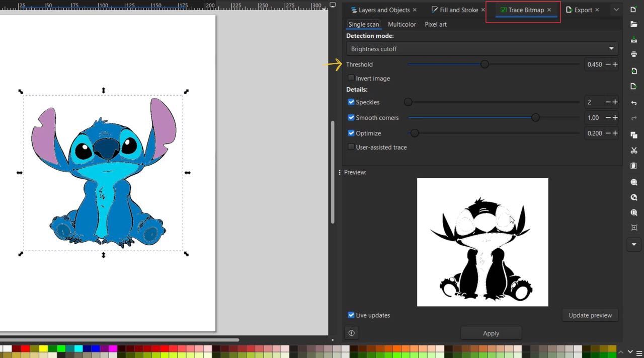Screen dimensions: 644x358
Task: Click the monitor icon above the vertical scrollbar
Action: [x=333, y=5]
